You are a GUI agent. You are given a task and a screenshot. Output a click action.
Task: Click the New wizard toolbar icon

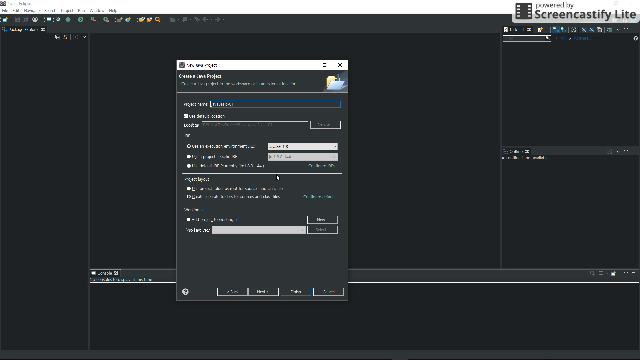click(4, 20)
